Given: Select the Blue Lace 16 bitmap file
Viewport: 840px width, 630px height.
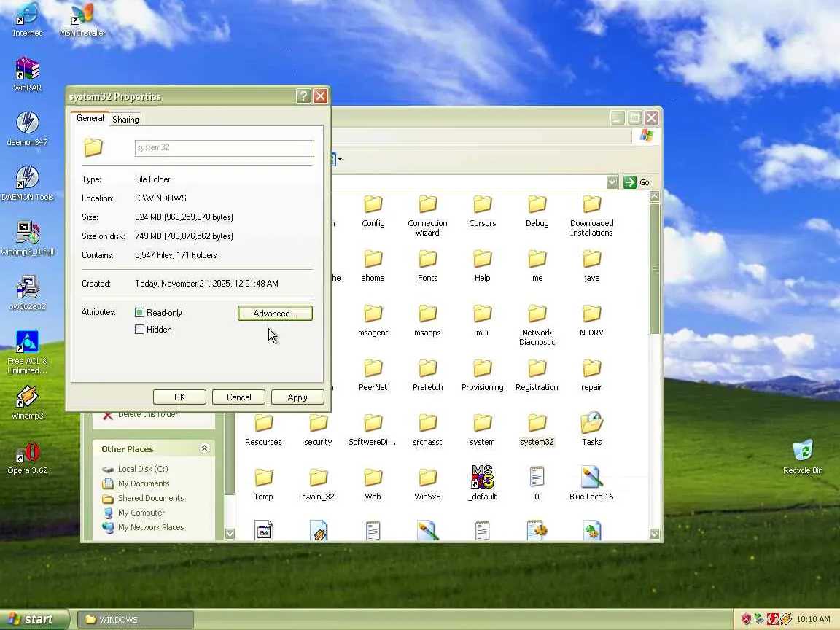Looking at the screenshot, I should (x=591, y=483).
